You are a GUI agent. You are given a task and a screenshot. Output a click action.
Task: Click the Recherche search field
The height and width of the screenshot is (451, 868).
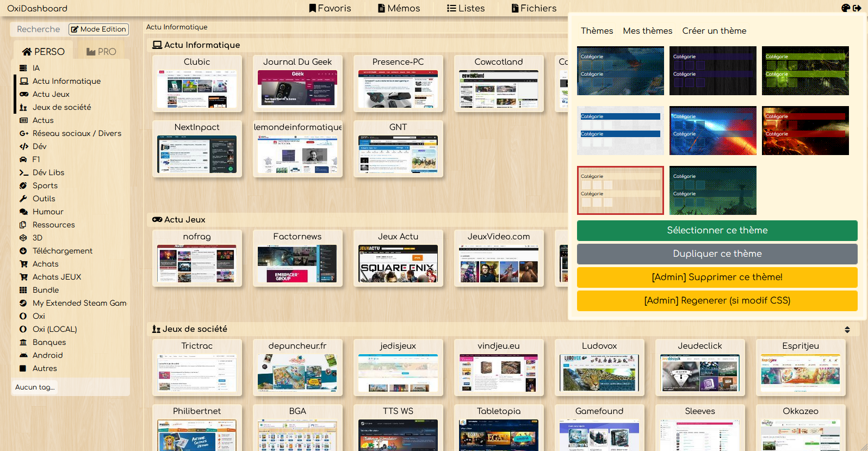(x=39, y=29)
